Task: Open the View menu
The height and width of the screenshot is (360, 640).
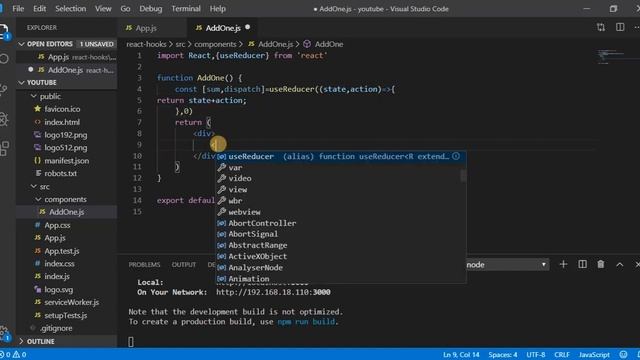Action: (103, 9)
